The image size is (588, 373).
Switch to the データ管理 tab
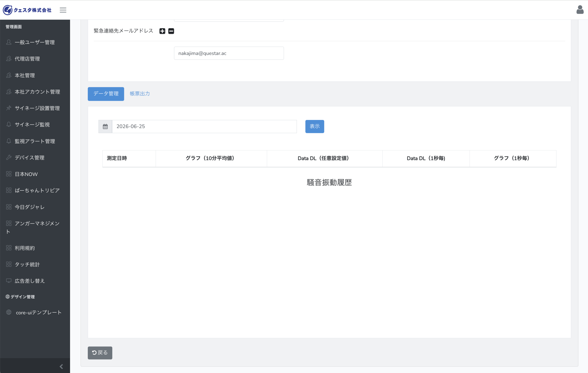(106, 94)
